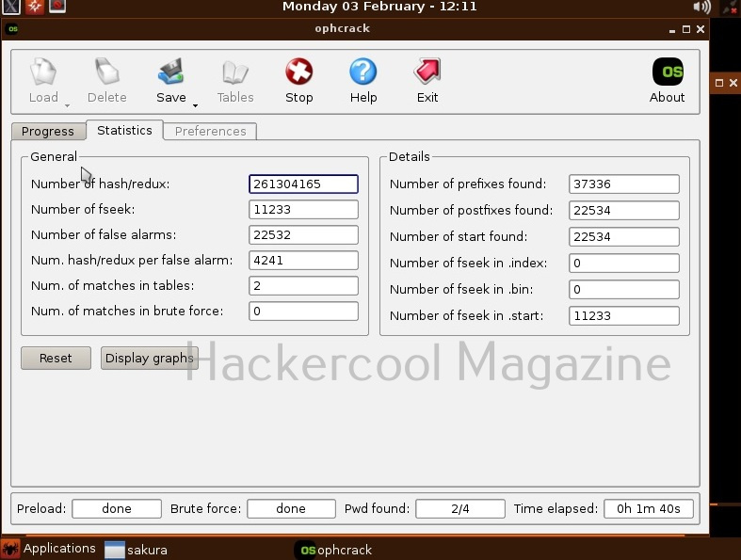741x560 pixels.
Task: Click the date and time clock in top panel
Action: coord(379,7)
